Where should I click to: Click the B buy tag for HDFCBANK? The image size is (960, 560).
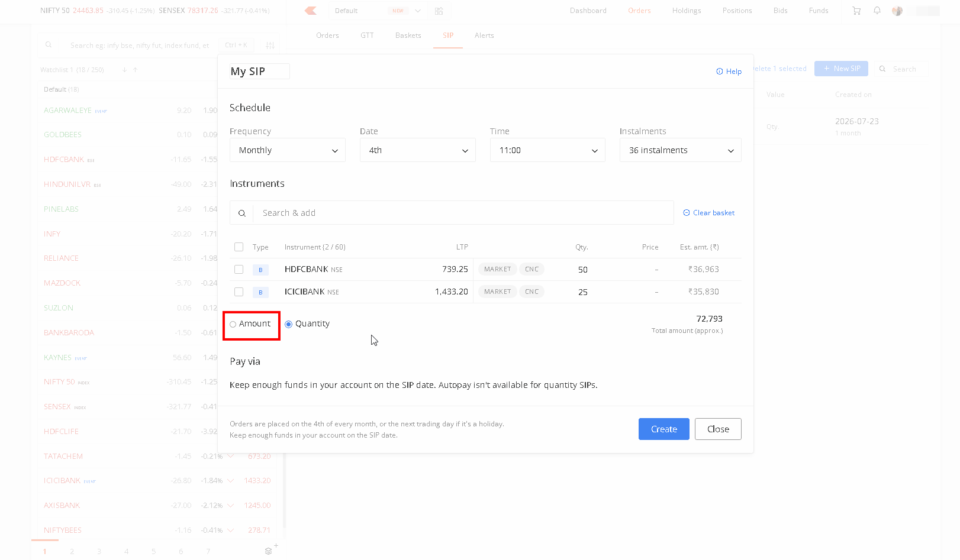point(260,270)
